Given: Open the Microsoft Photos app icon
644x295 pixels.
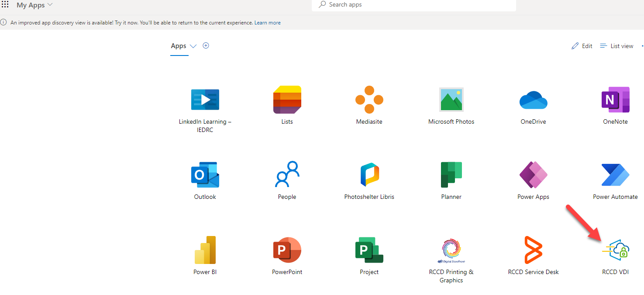Looking at the screenshot, I should [x=451, y=100].
